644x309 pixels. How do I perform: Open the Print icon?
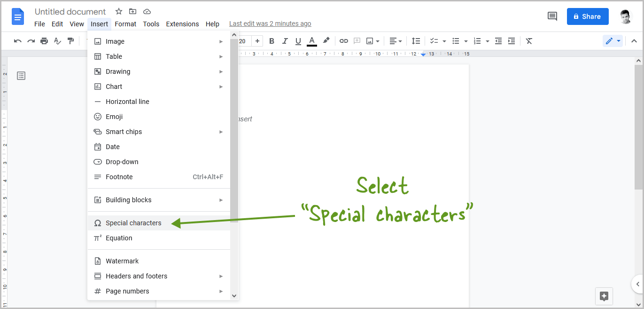click(44, 41)
